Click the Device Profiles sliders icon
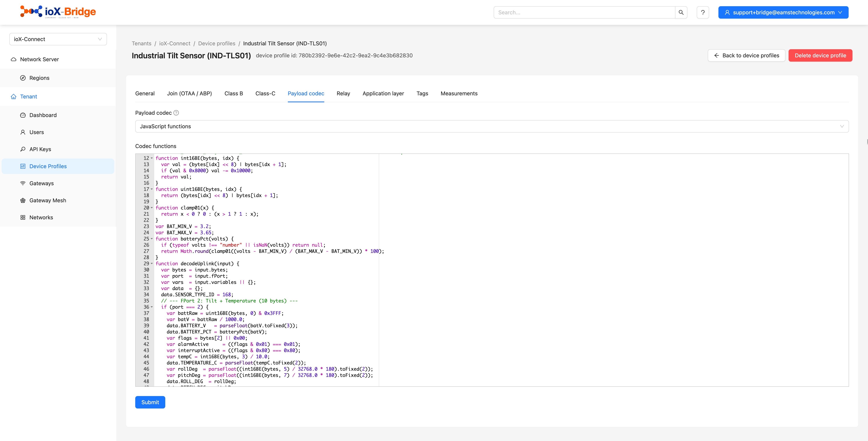The height and width of the screenshot is (441, 868). coord(23,166)
